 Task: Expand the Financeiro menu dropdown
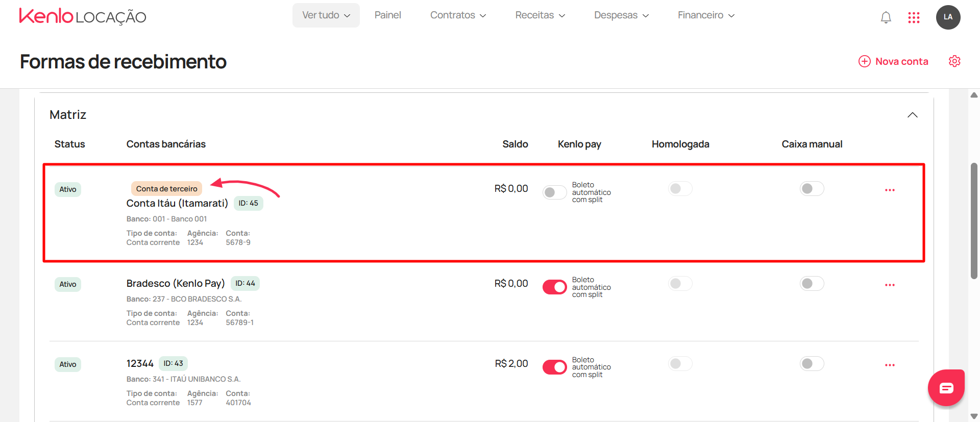[x=706, y=15]
